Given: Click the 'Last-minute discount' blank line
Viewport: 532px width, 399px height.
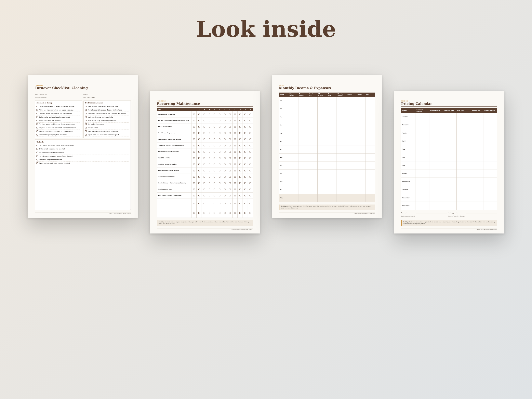Looking at the screenshot, I should 431,216.
